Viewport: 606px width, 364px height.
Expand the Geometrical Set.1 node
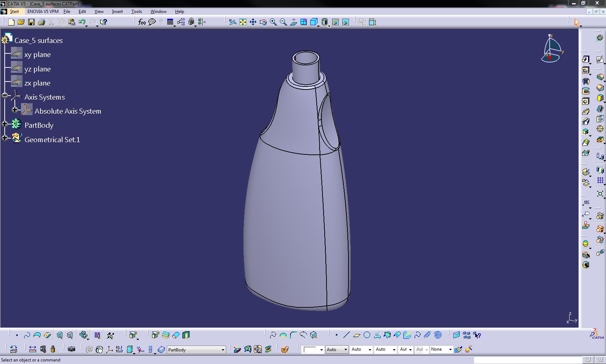click(x=5, y=138)
